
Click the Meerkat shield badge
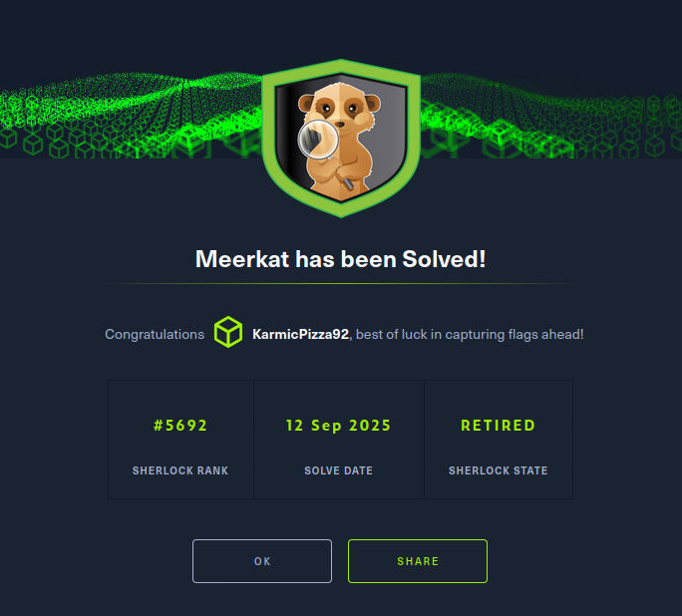(341, 139)
